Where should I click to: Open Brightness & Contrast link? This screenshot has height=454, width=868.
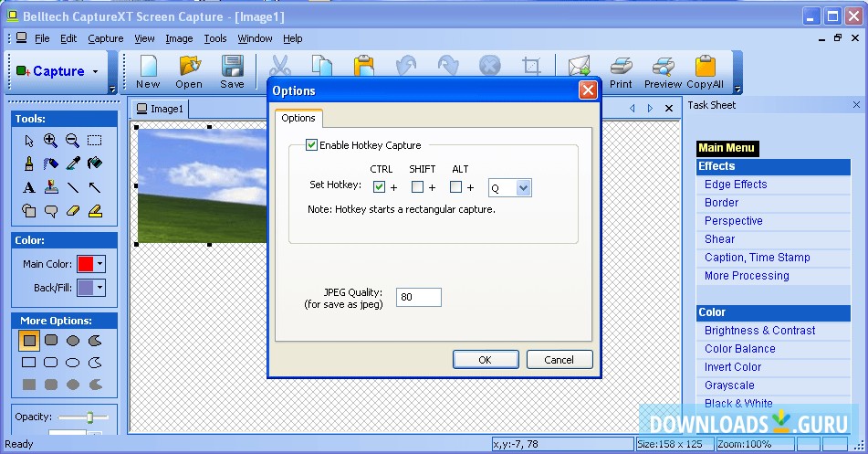[x=759, y=331]
